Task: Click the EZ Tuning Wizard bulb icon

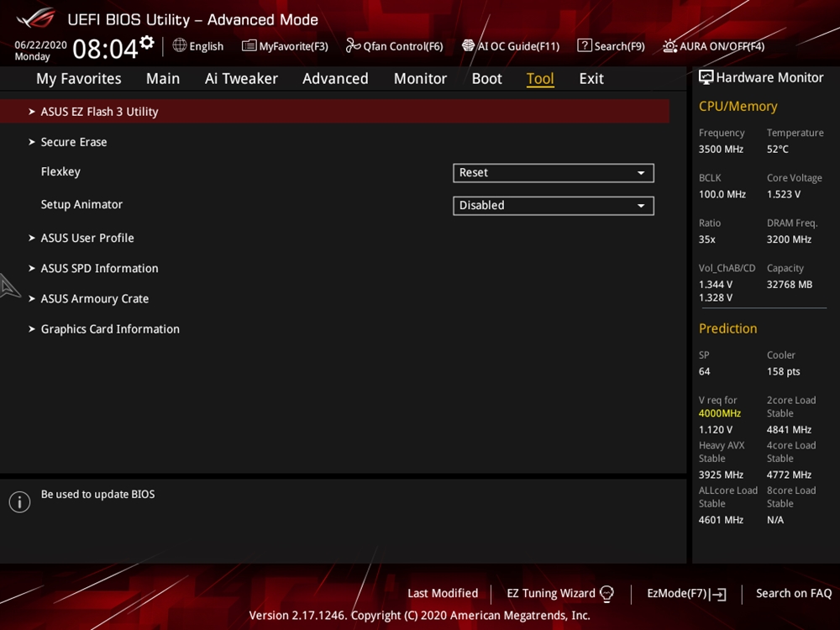Action: click(x=606, y=594)
